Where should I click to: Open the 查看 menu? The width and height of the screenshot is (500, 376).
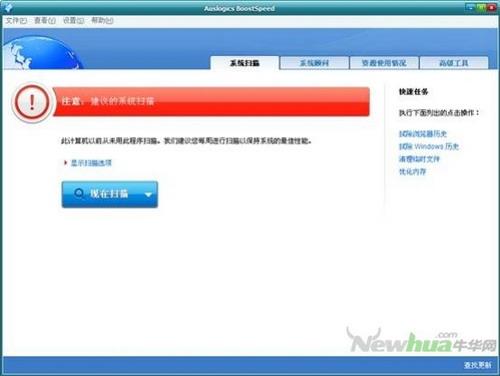pyautogui.click(x=45, y=21)
